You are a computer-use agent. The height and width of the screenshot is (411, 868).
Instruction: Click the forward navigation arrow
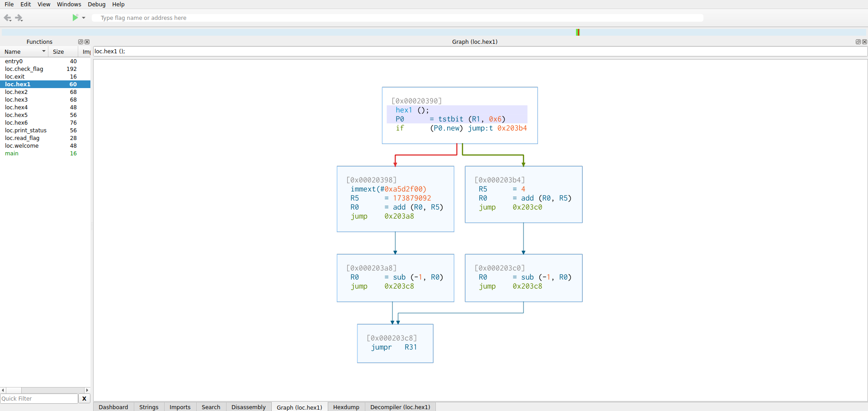19,18
